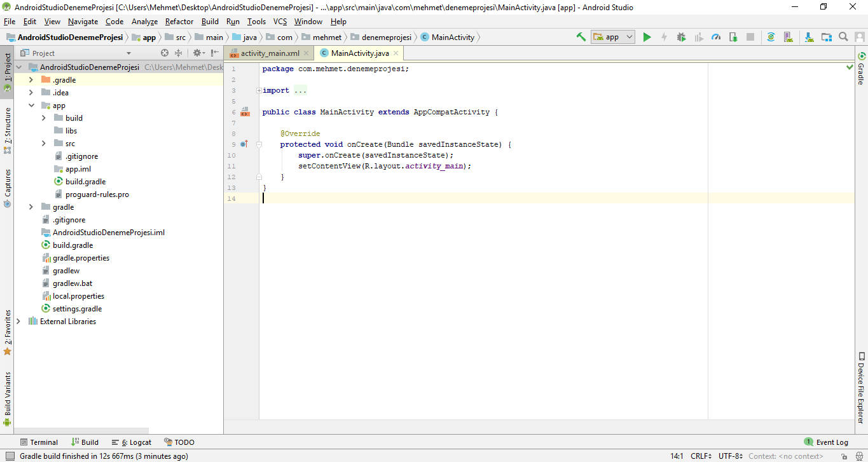Open the Terminal tool window

coord(43,442)
